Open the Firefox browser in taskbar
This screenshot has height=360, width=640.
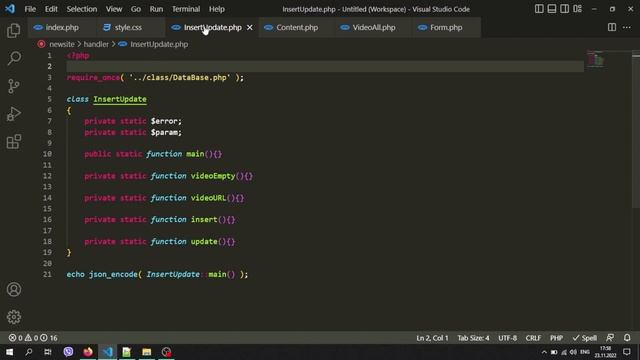tap(88, 352)
